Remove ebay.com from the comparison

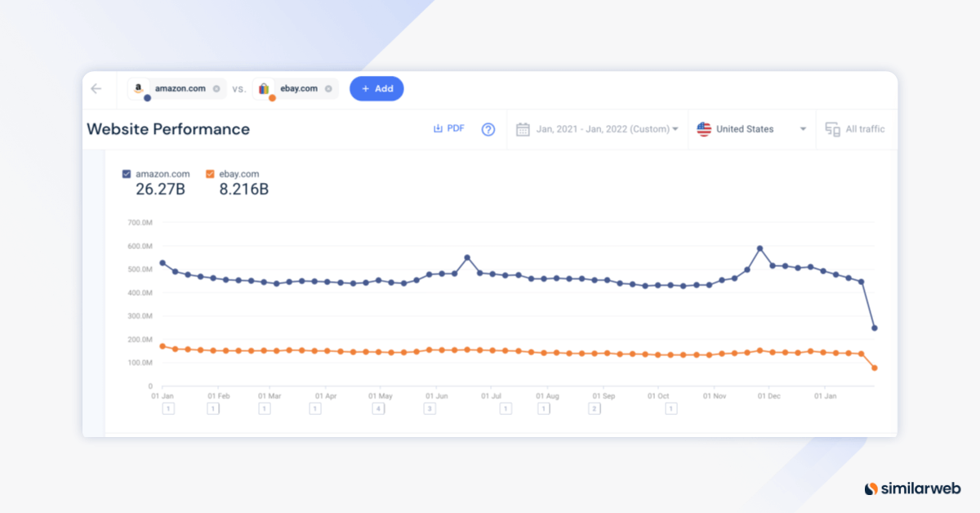click(x=328, y=89)
